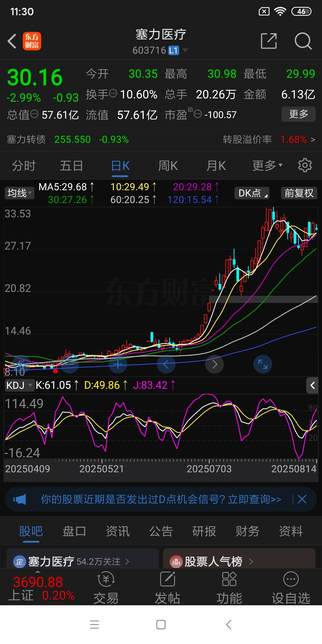322x644 pixels.
Task: Tap info icon next to 市盈
Action: pyautogui.click(x=198, y=114)
